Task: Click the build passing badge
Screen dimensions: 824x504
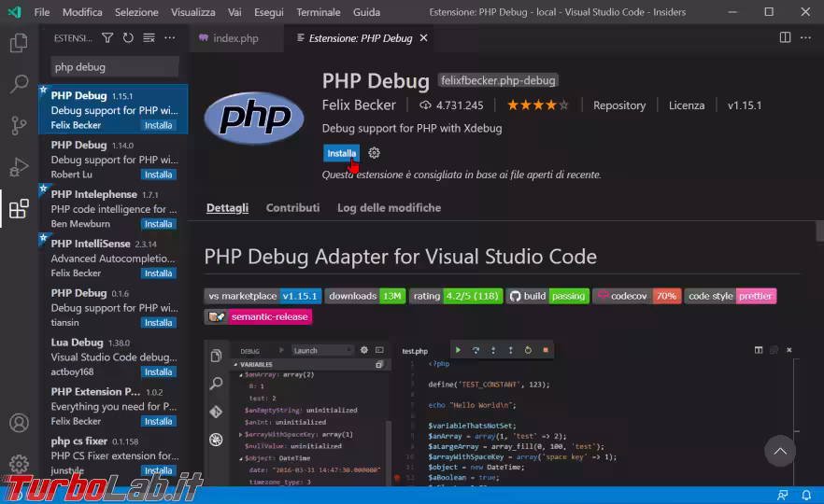Action: click(x=547, y=296)
